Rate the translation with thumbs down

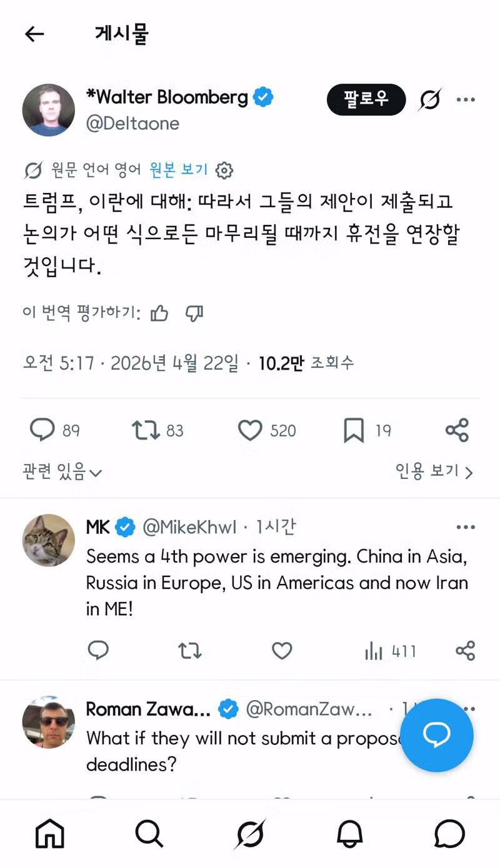[x=194, y=314]
